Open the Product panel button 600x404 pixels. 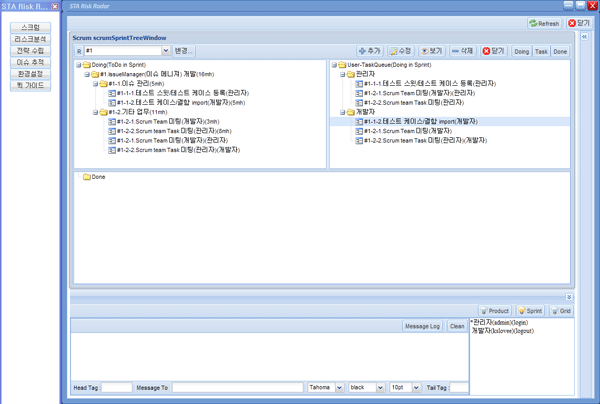[495, 311]
